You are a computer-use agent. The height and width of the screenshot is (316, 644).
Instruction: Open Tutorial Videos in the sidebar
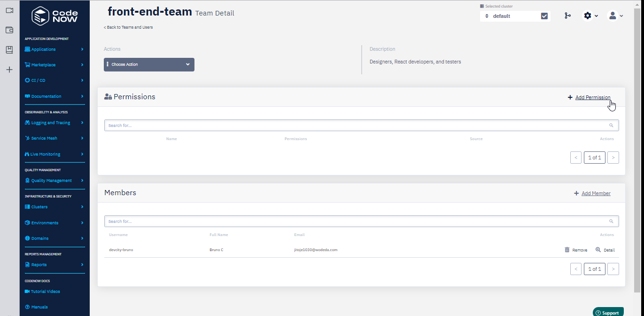tap(46, 292)
